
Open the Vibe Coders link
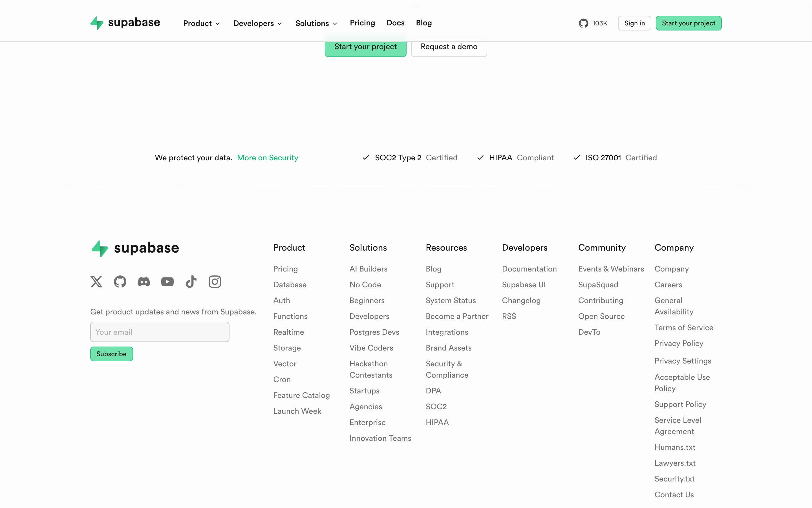pyautogui.click(x=371, y=348)
